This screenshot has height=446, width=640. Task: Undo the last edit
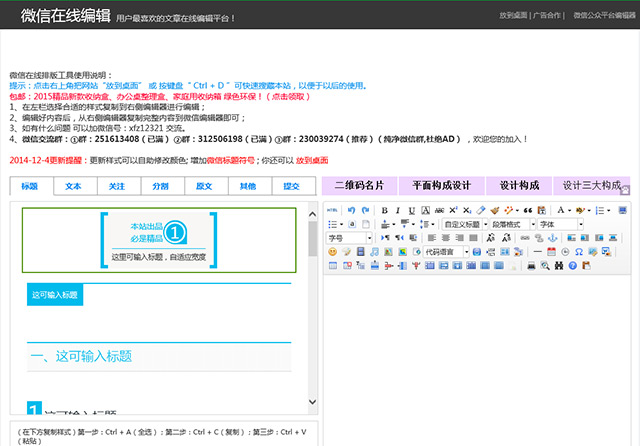[x=351, y=210]
